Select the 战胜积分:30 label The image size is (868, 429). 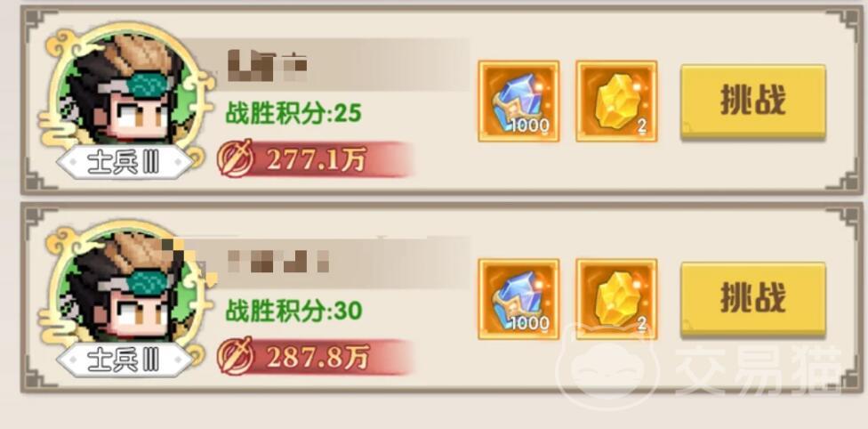[293, 311]
